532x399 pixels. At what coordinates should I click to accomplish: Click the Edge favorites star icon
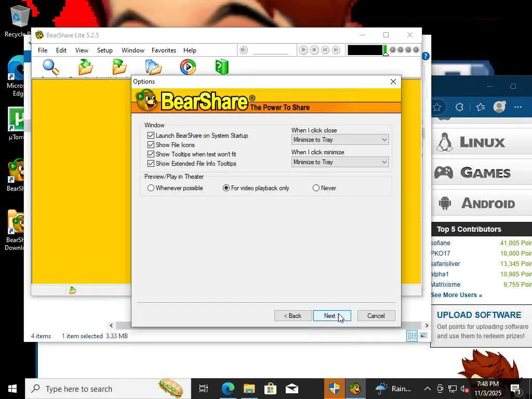tap(436, 107)
